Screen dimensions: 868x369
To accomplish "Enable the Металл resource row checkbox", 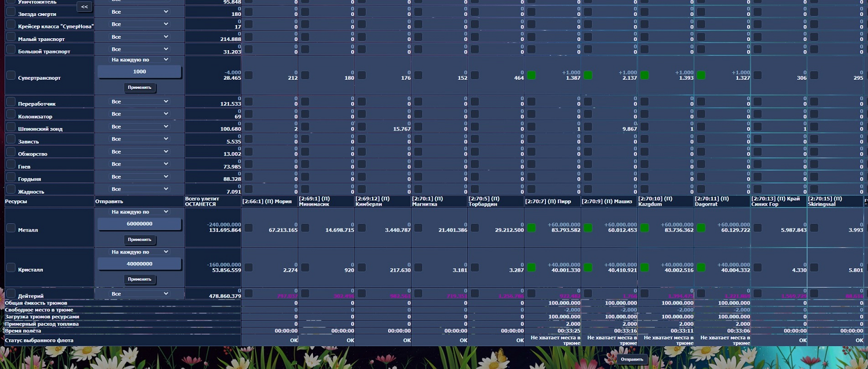I will point(11,228).
